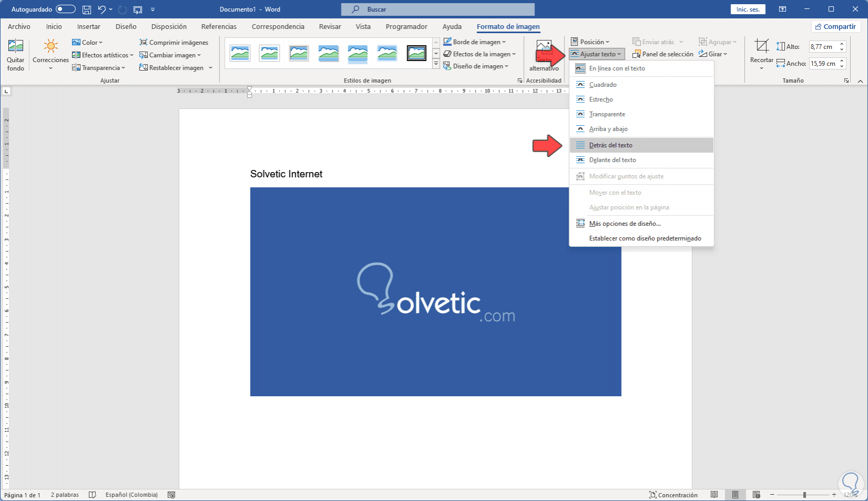Click the macro recording icon in the status bar
Image resolution: width=868 pixels, height=501 pixels.
pos(171,495)
